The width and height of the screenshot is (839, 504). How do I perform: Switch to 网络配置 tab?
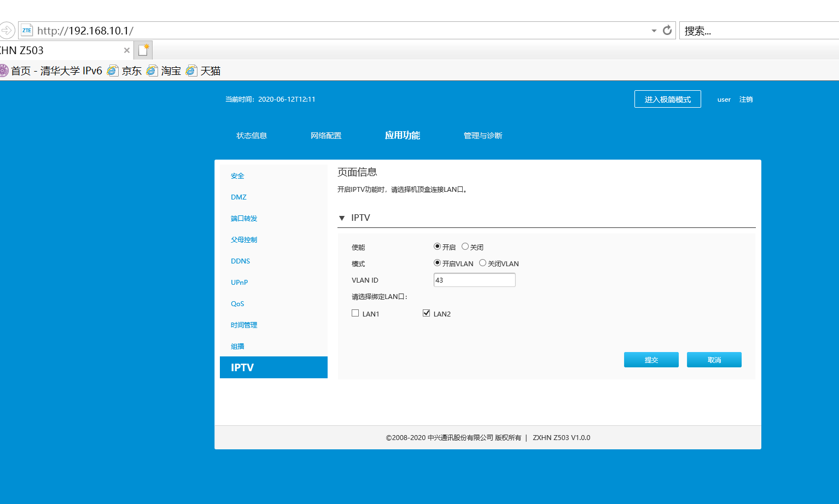coord(326,136)
